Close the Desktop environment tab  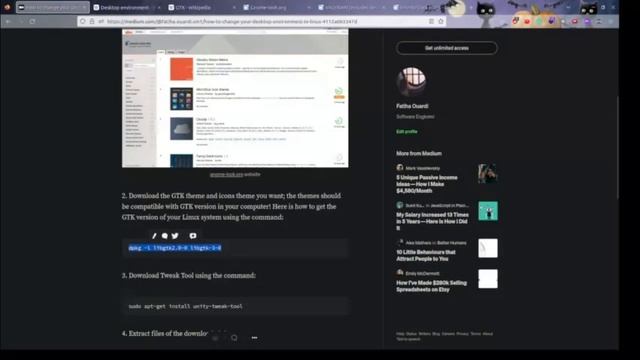(x=159, y=7)
